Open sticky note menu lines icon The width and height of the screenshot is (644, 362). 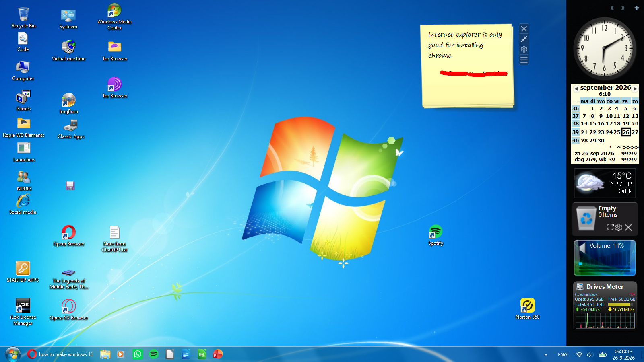tap(524, 60)
